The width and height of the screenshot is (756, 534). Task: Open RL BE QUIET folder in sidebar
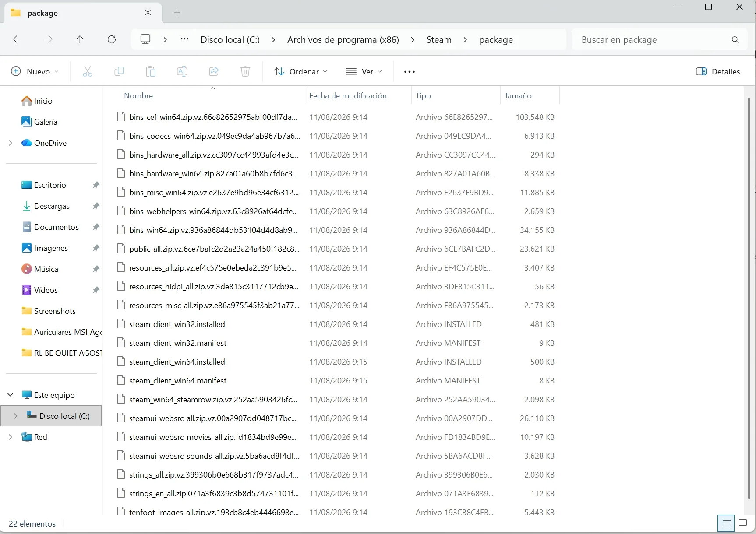coord(61,353)
